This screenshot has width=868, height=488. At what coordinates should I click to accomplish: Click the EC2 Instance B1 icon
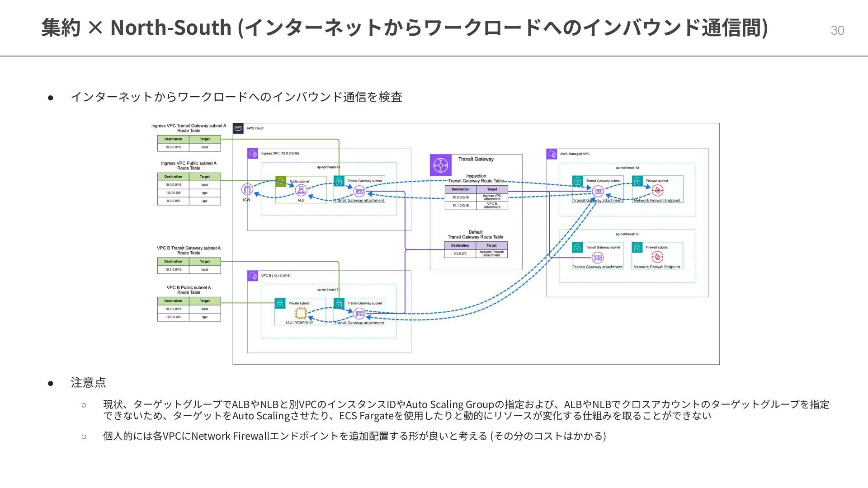pyautogui.click(x=301, y=313)
